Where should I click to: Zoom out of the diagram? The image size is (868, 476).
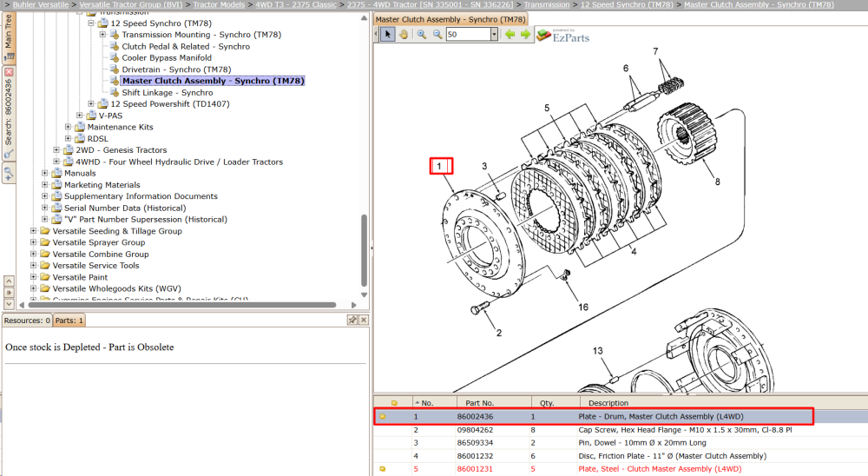[437, 35]
